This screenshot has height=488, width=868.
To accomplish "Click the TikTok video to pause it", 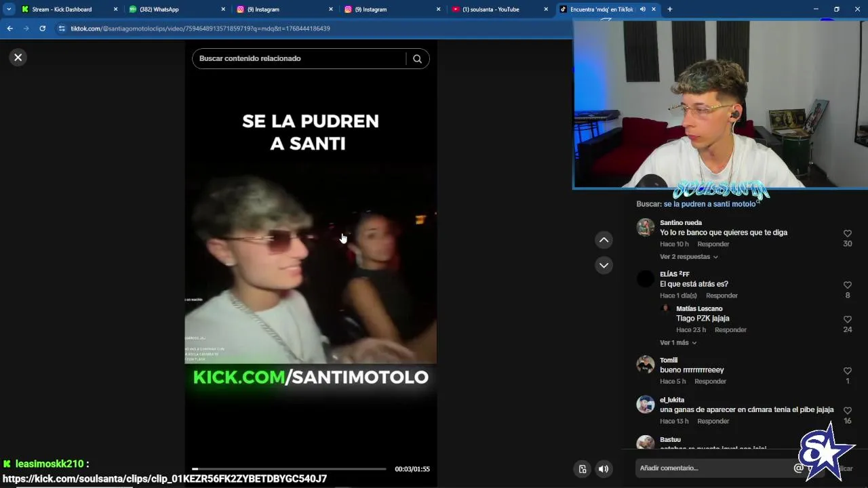I will point(311,264).
